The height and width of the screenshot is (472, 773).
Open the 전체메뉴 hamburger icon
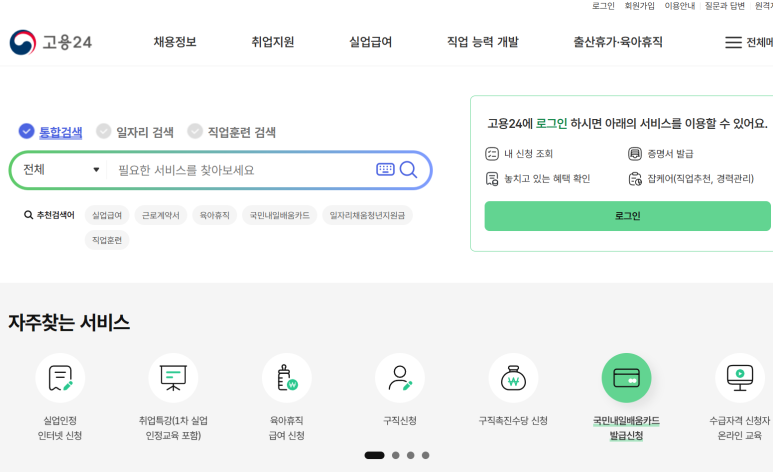click(733, 42)
